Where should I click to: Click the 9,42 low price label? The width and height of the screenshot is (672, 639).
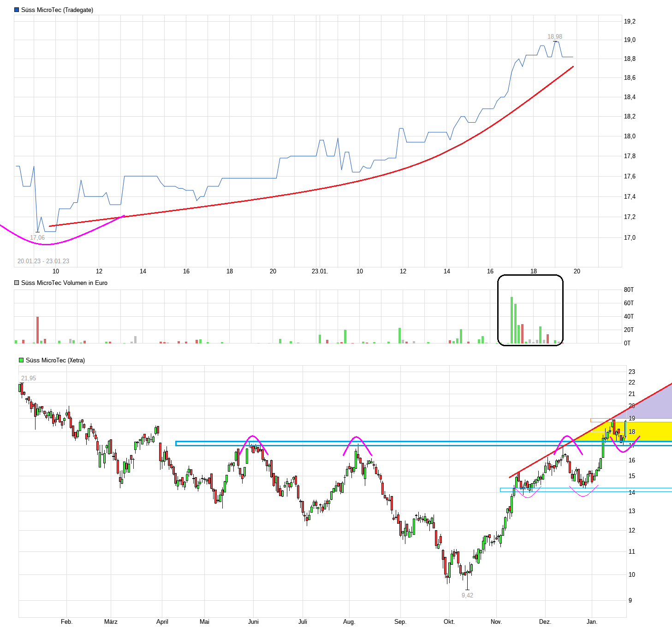click(466, 595)
